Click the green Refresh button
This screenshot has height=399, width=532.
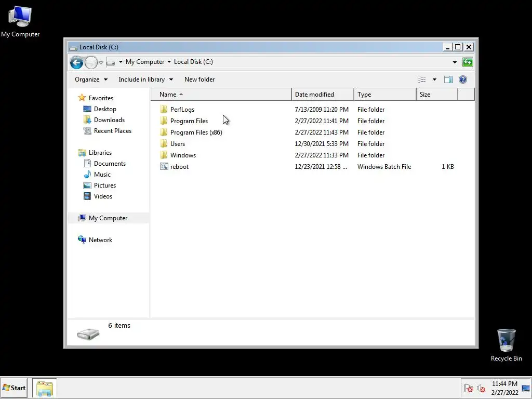tap(468, 62)
